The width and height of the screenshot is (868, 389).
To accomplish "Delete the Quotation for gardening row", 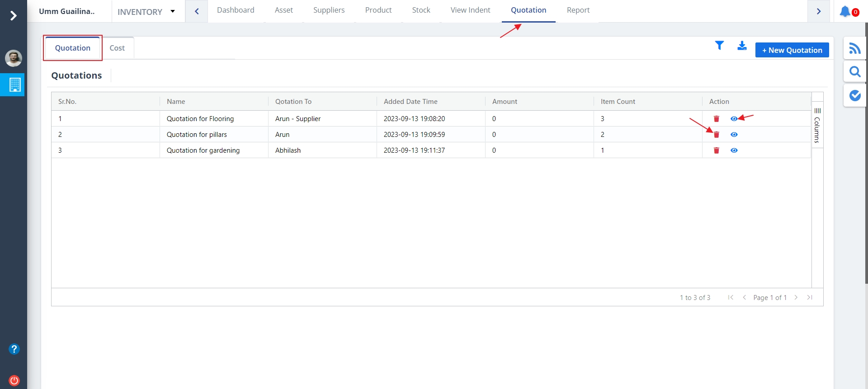I will coord(716,150).
